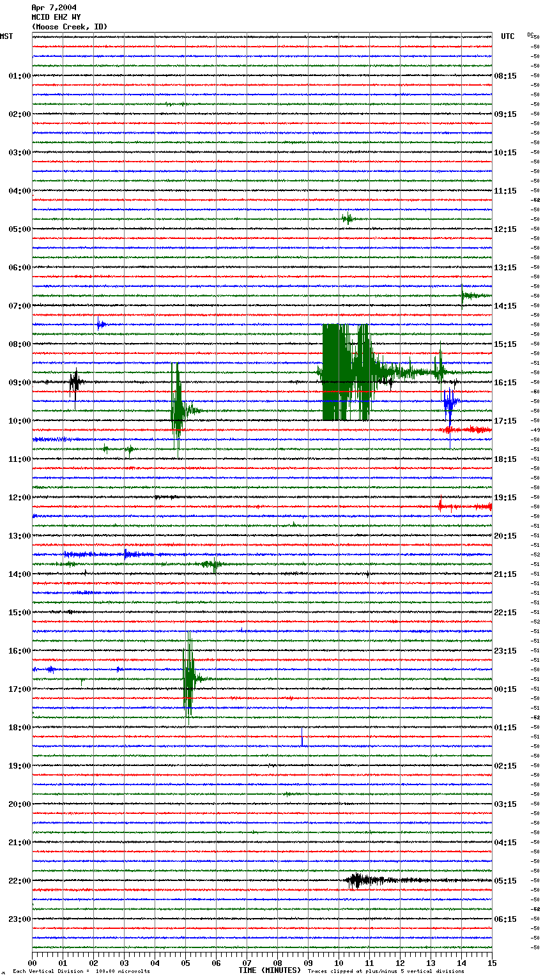Click the '(Moose Creek, ID)' location label
The height and width of the screenshot is (980, 543).
point(70,27)
